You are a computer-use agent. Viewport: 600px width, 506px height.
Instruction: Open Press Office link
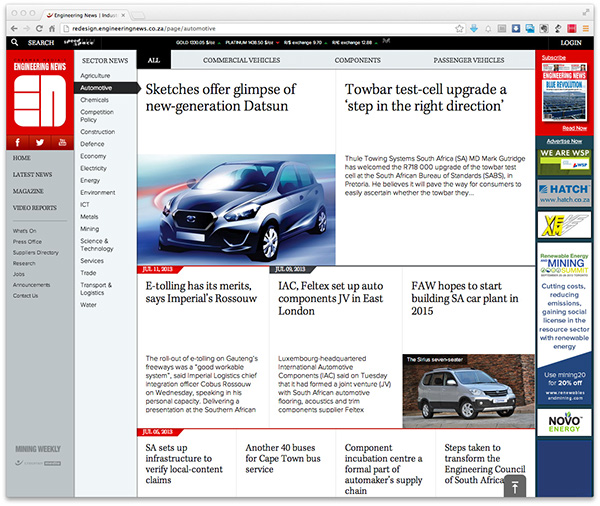tap(27, 242)
